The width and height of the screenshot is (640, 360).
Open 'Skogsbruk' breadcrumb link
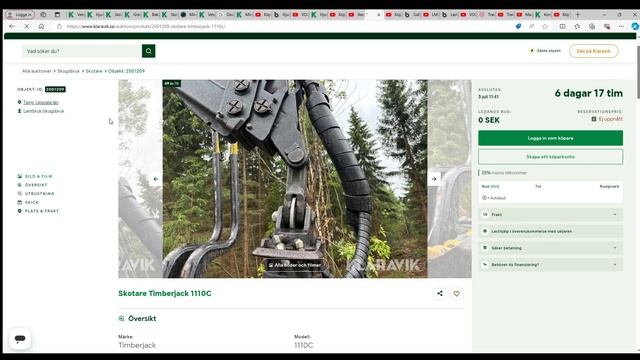click(69, 71)
